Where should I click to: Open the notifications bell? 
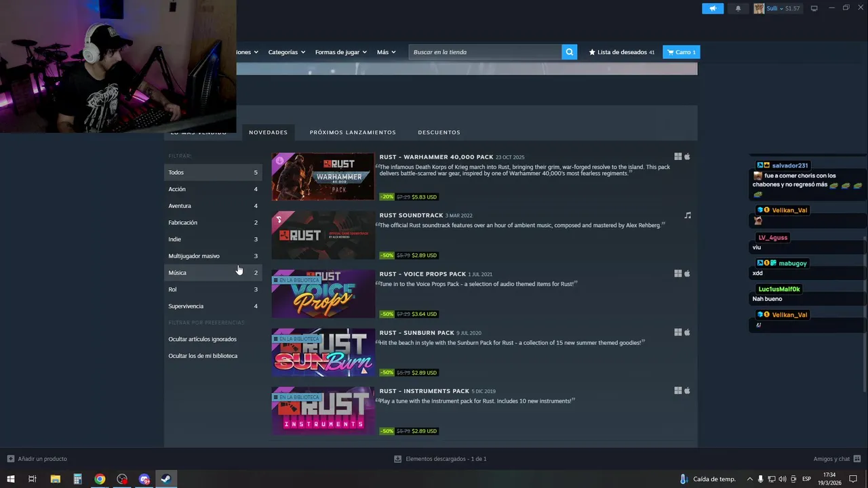click(738, 8)
